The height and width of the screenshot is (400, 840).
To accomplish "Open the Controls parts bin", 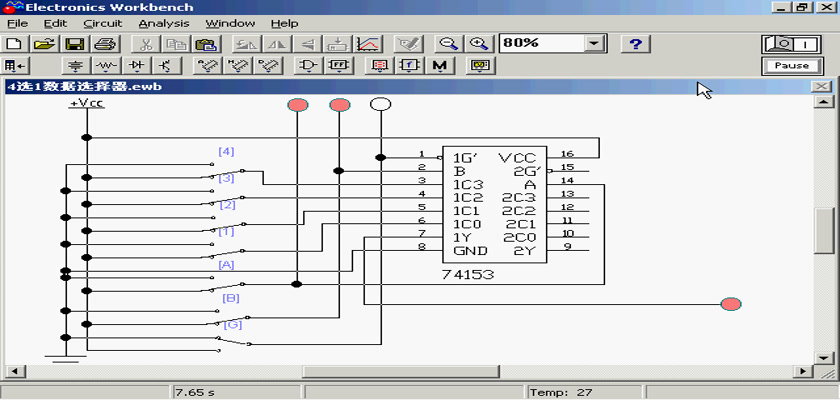I will 409,65.
